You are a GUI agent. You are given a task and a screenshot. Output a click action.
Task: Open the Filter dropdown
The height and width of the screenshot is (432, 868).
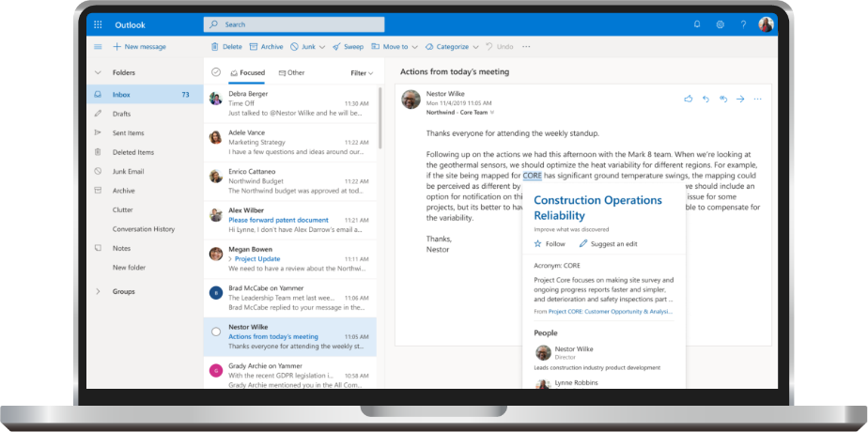(362, 73)
